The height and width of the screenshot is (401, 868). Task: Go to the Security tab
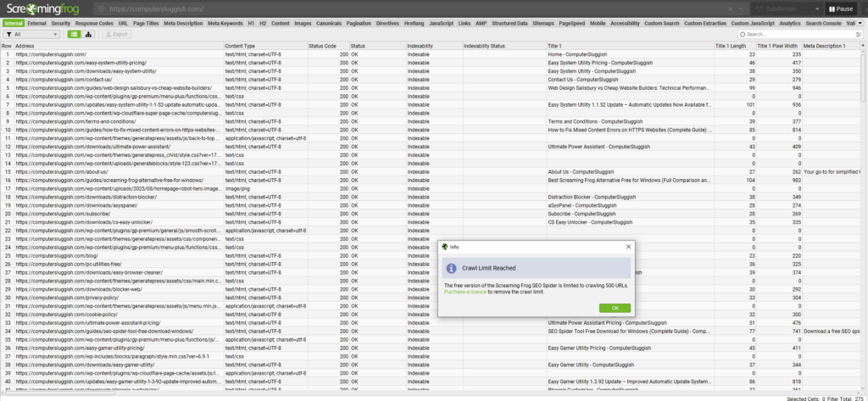(x=61, y=23)
